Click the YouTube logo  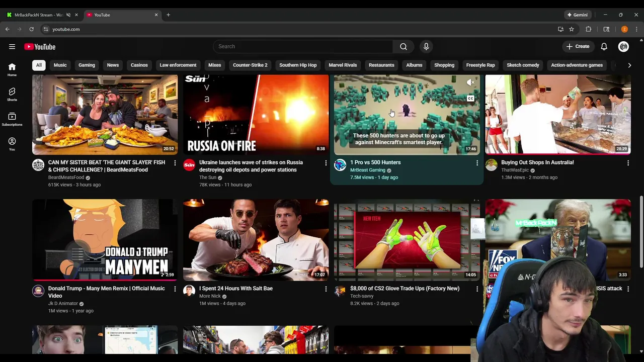(x=40, y=47)
